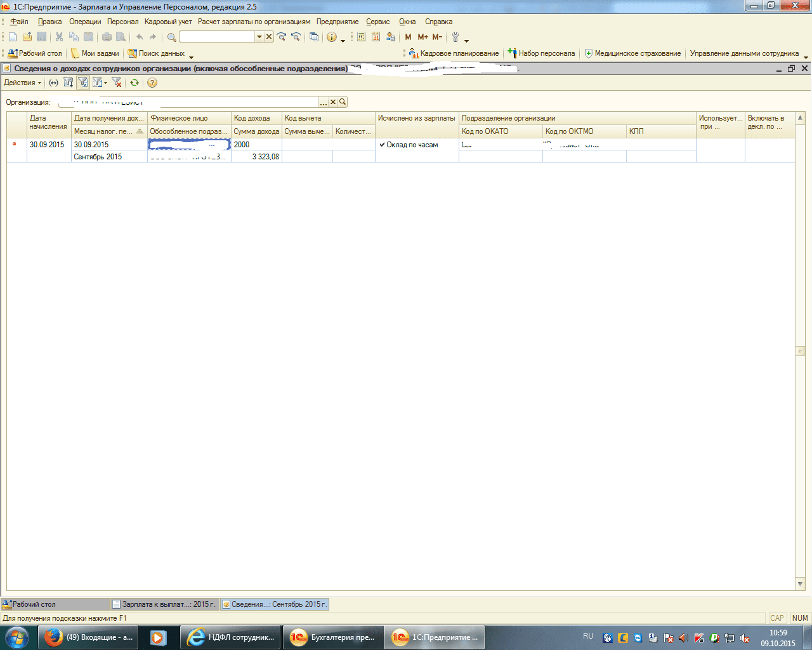The width and height of the screenshot is (812, 650).
Task: Open the calculator from the toolbar
Action: click(x=362, y=37)
